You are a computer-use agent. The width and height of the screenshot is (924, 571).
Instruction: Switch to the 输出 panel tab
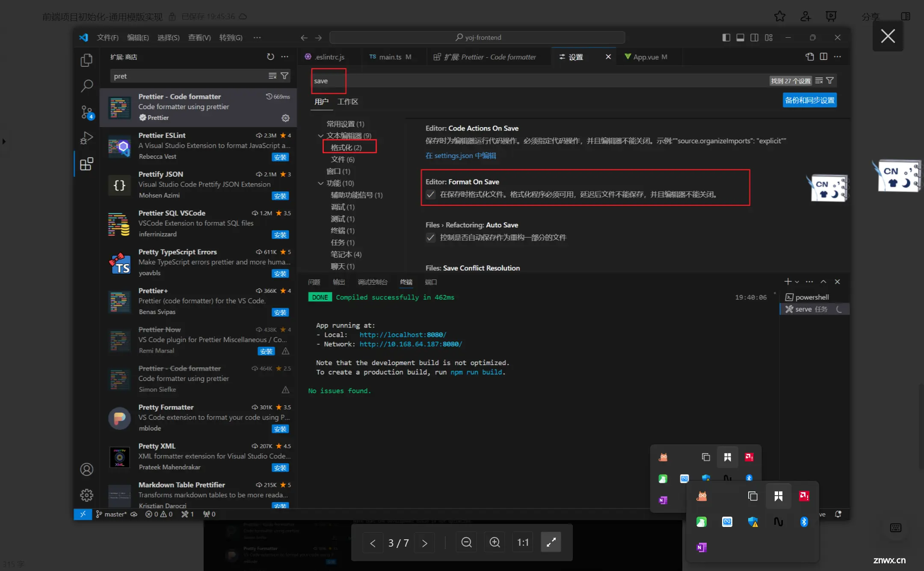(339, 282)
